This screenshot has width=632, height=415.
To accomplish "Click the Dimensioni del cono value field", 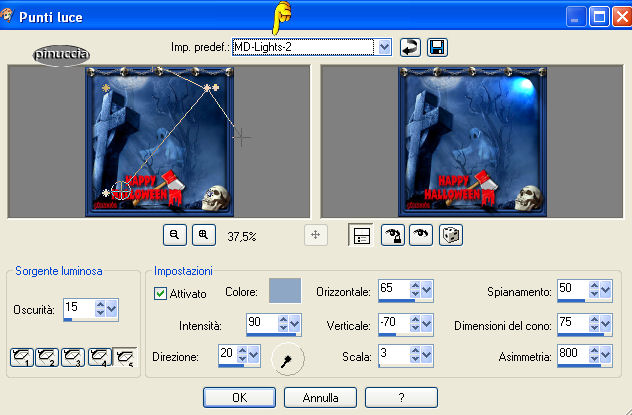I will click(x=574, y=323).
